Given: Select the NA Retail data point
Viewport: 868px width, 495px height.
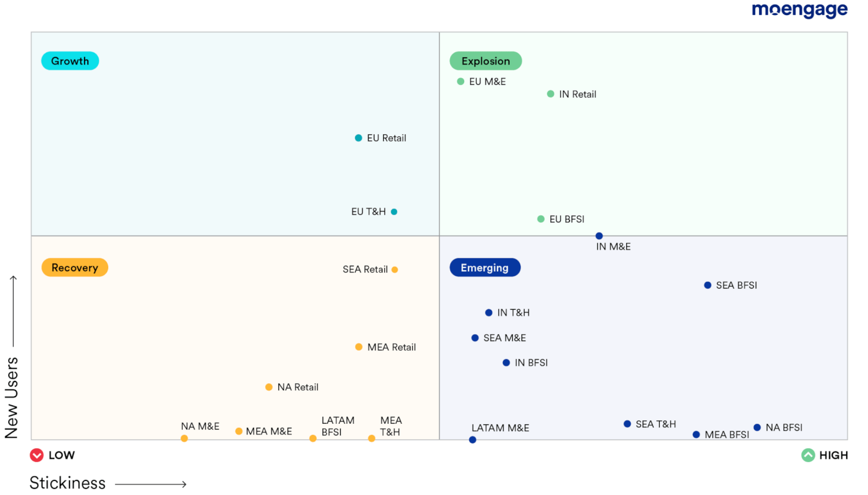Looking at the screenshot, I should click(269, 387).
